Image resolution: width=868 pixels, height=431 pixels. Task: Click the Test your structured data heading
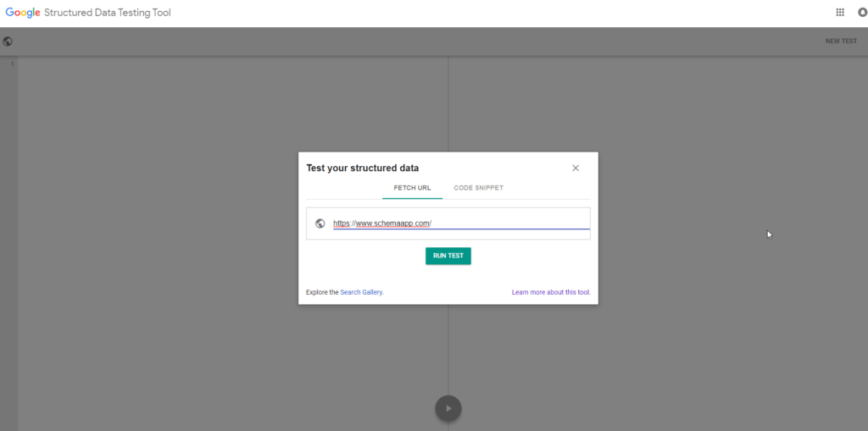tap(362, 168)
